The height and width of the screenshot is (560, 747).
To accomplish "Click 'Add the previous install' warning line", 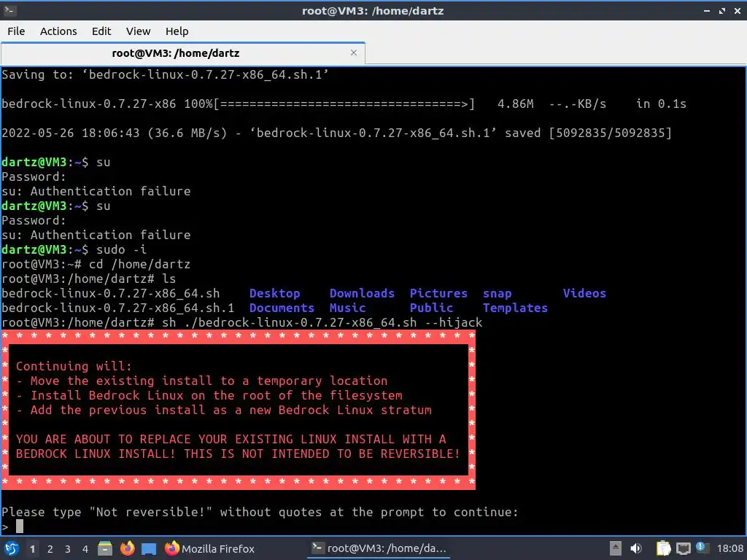I will pos(224,410).
